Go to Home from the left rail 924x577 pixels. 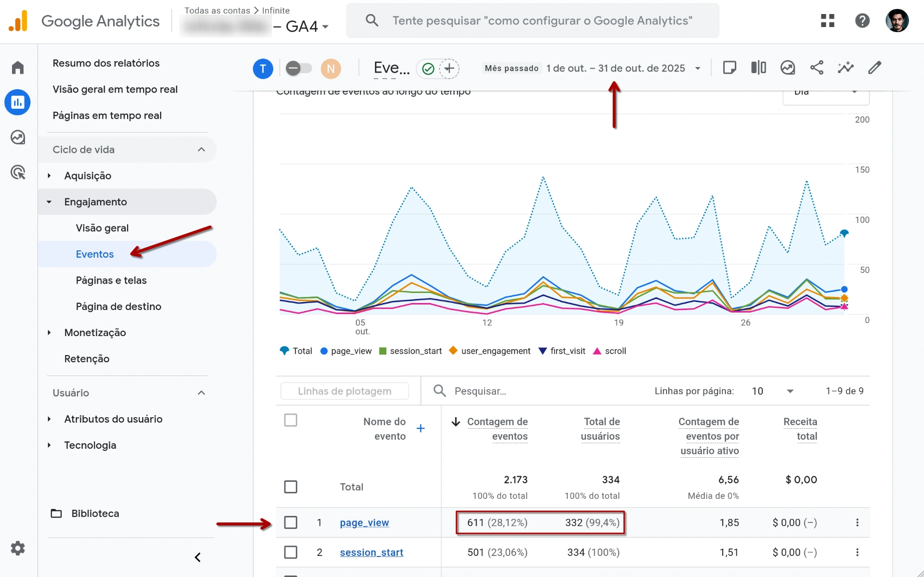(18, 67)
